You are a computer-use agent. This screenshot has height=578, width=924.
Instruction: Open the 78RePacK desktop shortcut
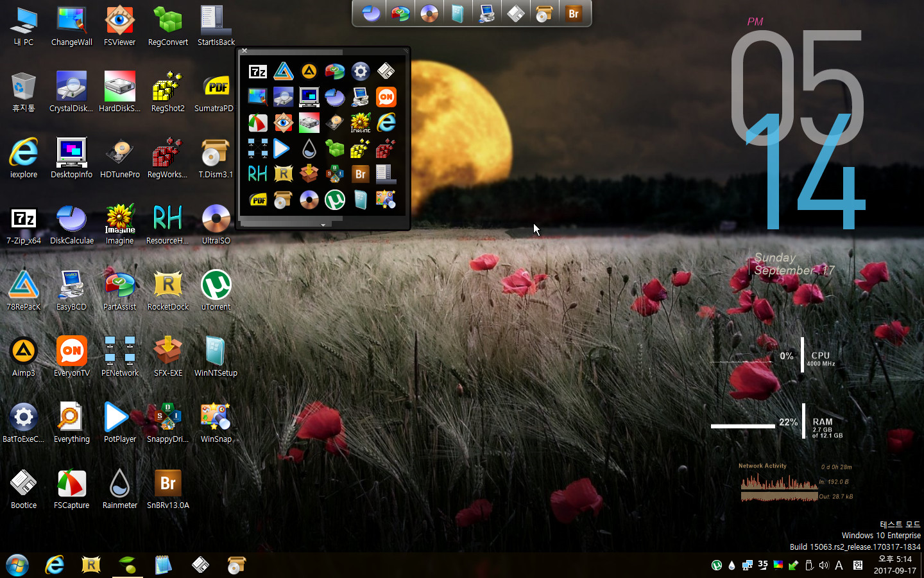(x=24, y=291)
